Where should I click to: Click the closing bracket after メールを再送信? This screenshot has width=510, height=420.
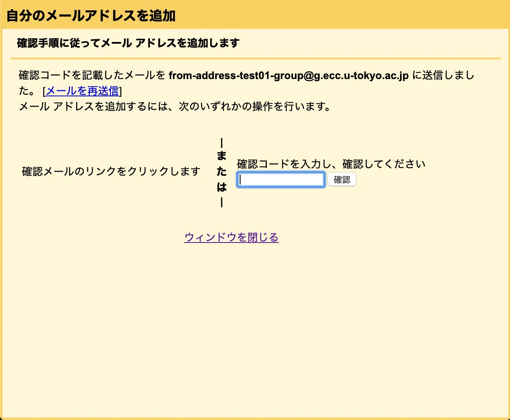click(x=121, y=91)
